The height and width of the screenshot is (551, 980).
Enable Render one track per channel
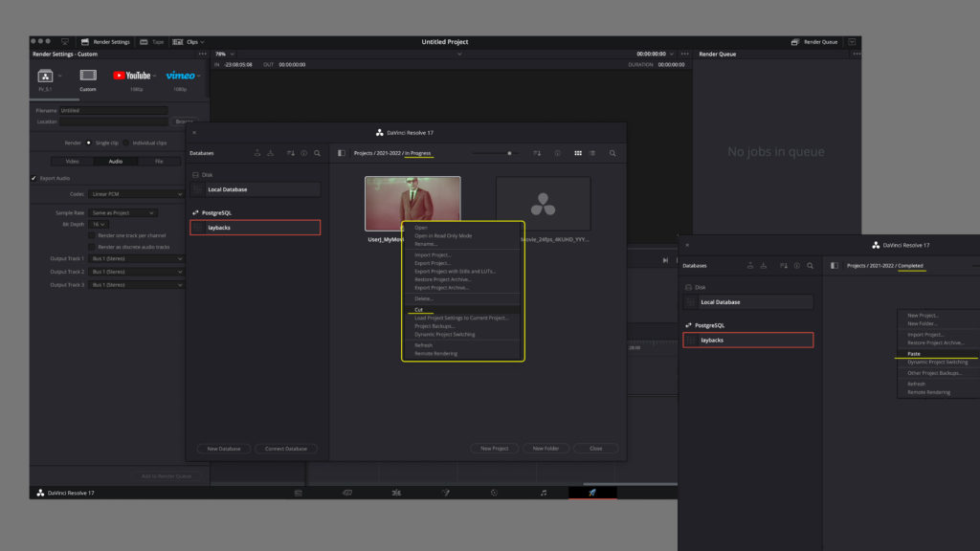pyautogui.click(x=92, y=235)
